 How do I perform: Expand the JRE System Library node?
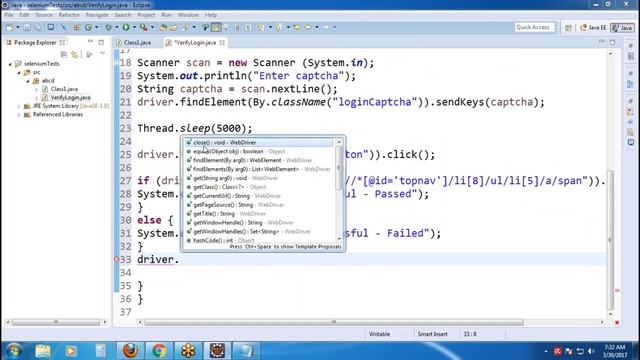click(19, 106)
